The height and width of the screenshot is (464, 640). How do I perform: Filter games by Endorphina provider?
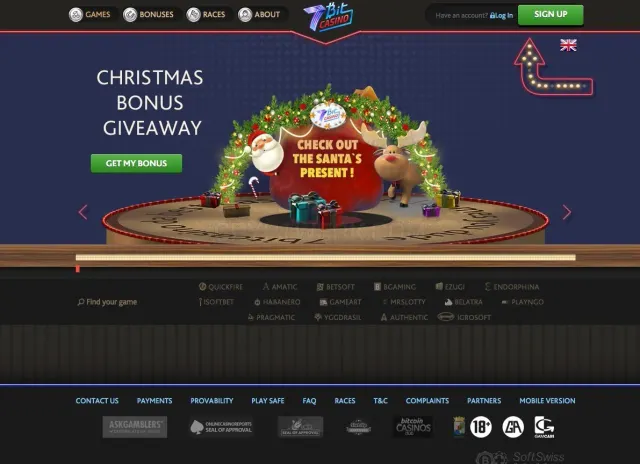tap(512, 287)
